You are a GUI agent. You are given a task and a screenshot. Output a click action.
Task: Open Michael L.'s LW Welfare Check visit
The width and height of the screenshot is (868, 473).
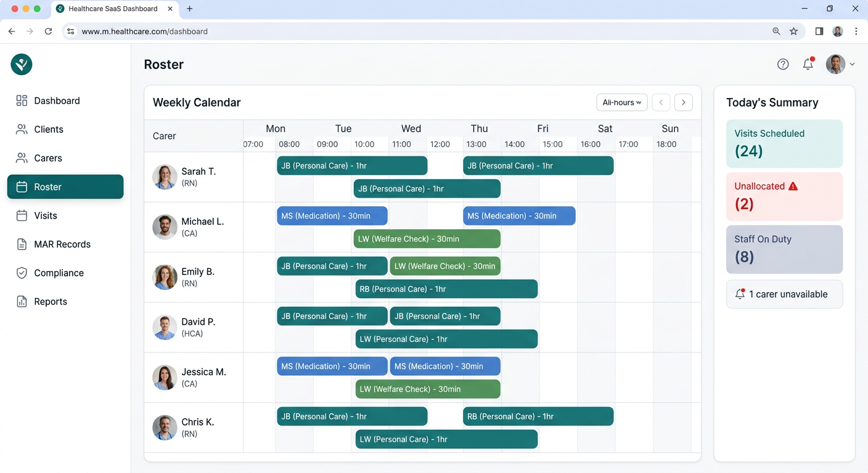coord(427,239)
